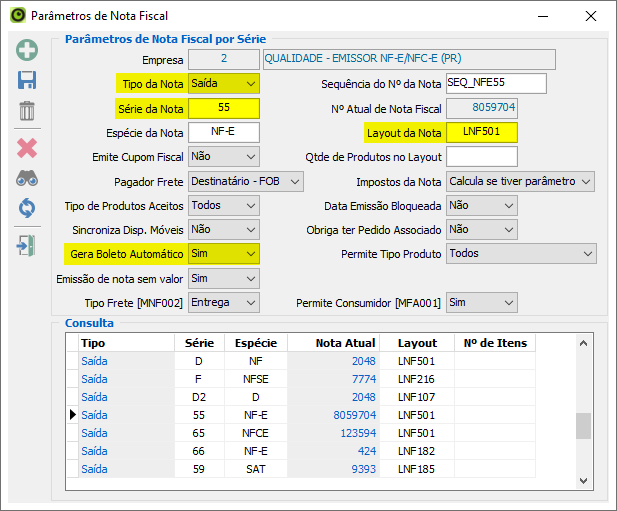Click the trash can delete icon
Screen dimensions: 617x511
tap(27, 111)
